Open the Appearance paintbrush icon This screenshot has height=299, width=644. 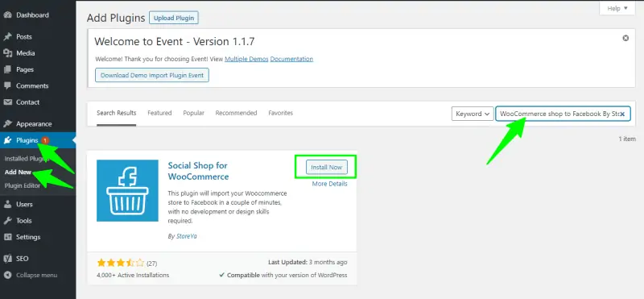pos(7,124)
